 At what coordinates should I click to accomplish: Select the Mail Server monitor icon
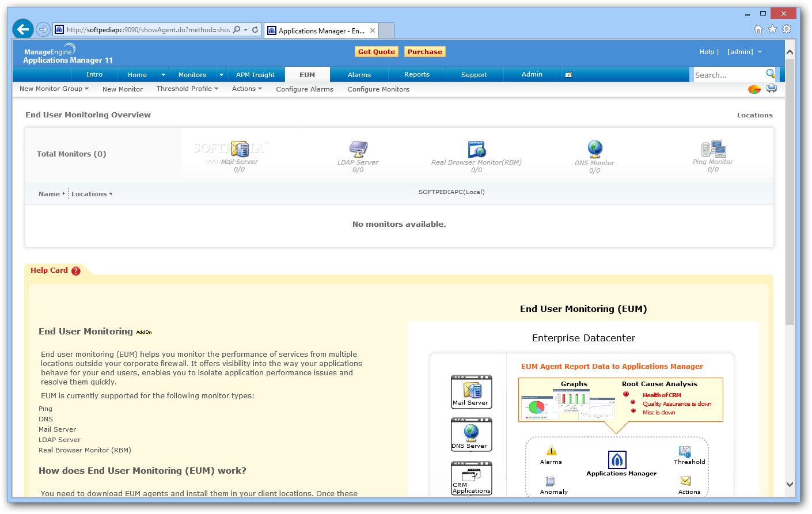(x=240, y=149)
